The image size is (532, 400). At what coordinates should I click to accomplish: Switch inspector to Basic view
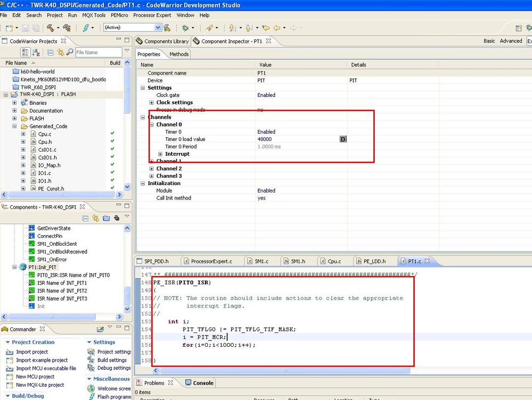(x=489, y=40)
